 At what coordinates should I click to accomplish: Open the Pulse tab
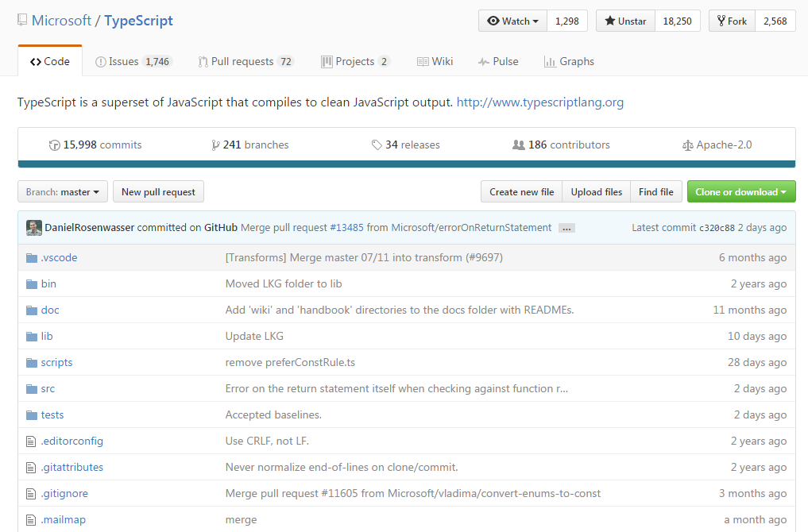(498, 61)
